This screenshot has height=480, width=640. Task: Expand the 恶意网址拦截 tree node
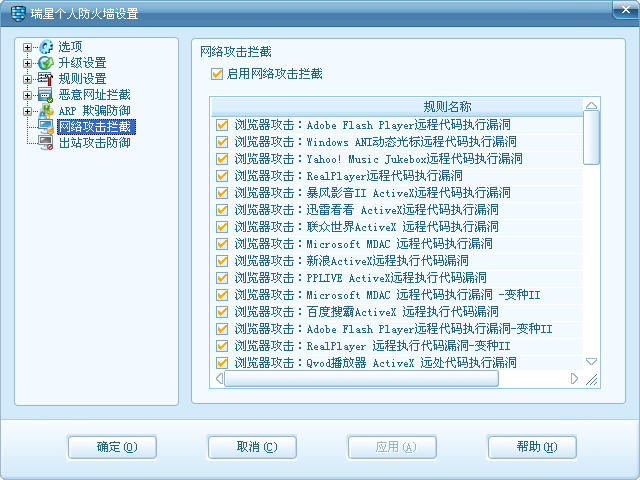[x=27, y=95]
